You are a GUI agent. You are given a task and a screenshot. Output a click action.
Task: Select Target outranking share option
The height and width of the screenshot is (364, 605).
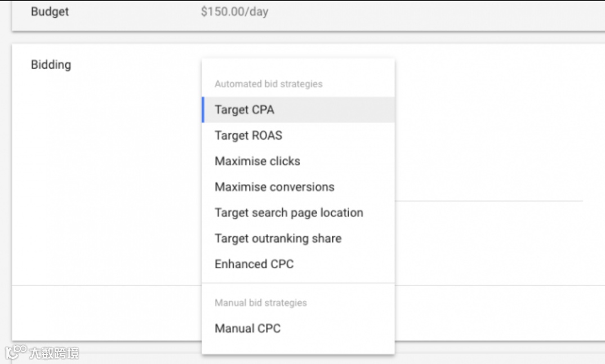(278, 238)
